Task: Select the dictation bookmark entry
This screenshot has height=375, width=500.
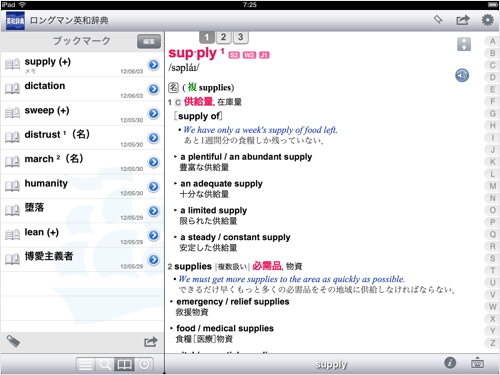Action: pos(82,89)
